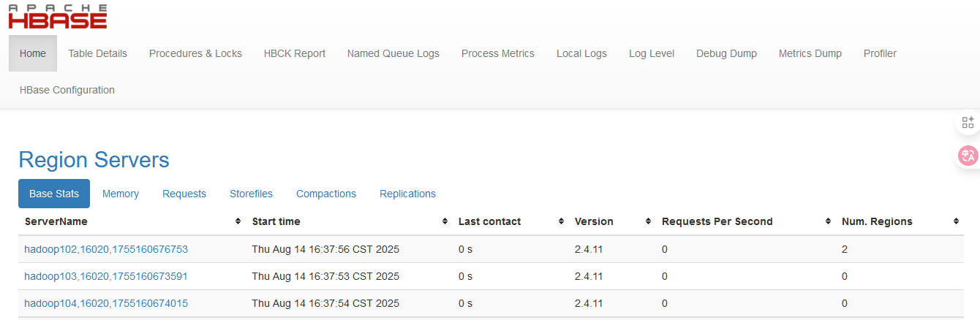Sort by Requests Per Second arrows
This screenshot has height=320, width=980.
[828, 221]
